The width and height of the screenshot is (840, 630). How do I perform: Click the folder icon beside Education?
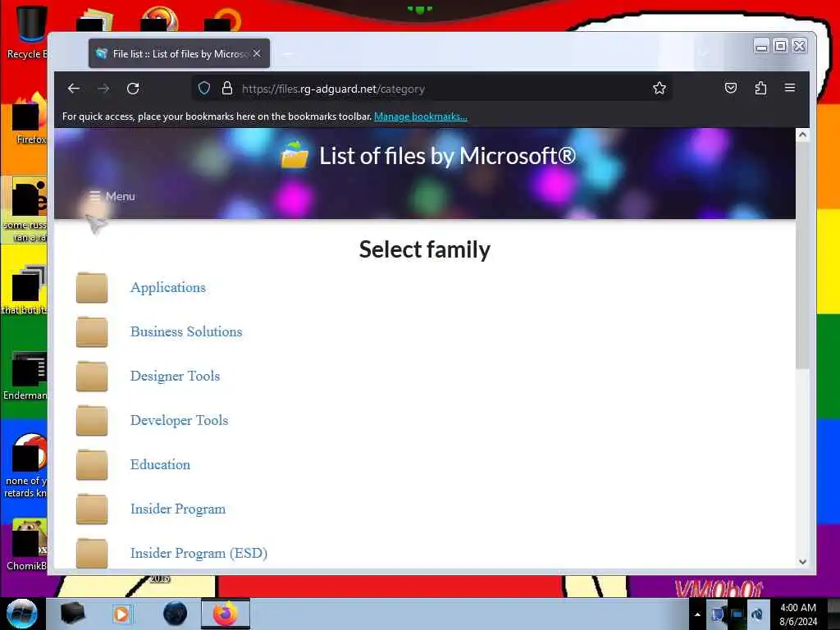click(92, 465)
